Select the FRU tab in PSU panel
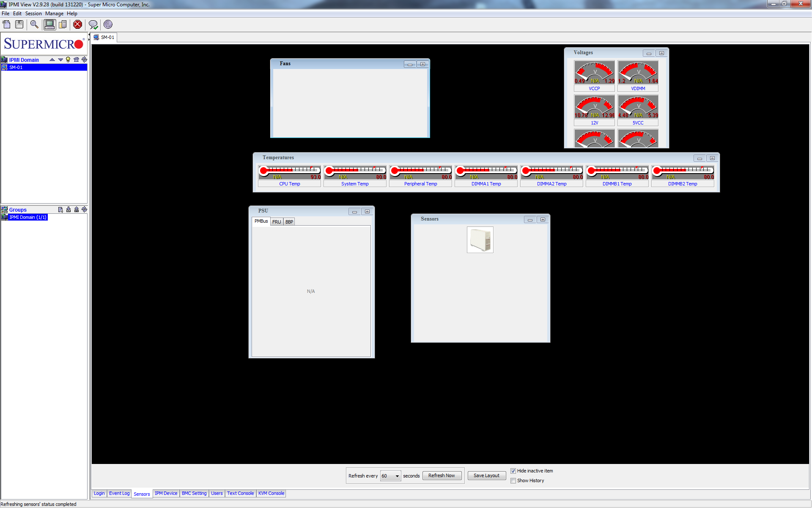The width and height of the screenshot is (812, 508). (x=277, y=222)
